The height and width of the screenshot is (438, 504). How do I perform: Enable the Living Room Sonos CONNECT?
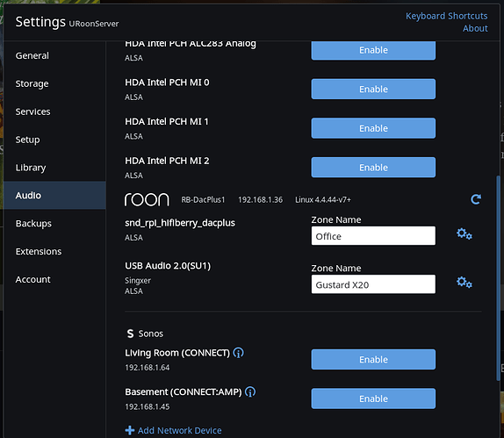click(x=373, y=359)
